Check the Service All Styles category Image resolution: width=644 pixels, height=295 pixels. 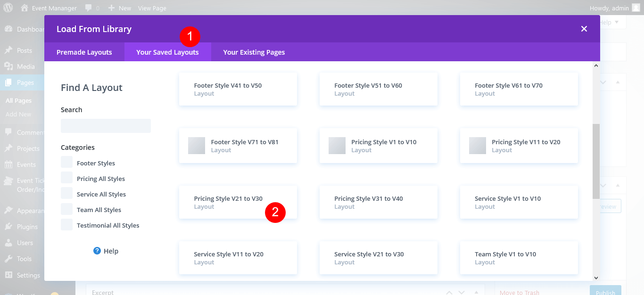[x=66, y=194]
